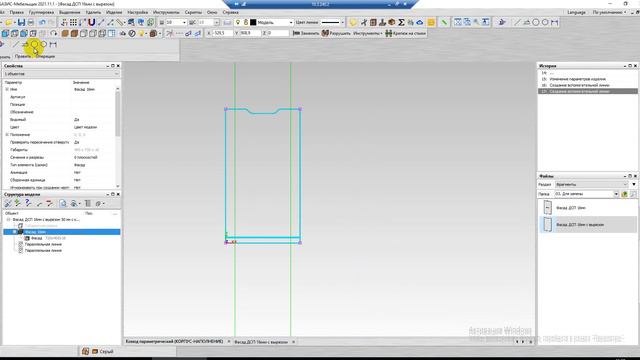Click the folder-up icon in Файлы panel
The width and height of the screenshot is (640, 360).
[624, 194]
